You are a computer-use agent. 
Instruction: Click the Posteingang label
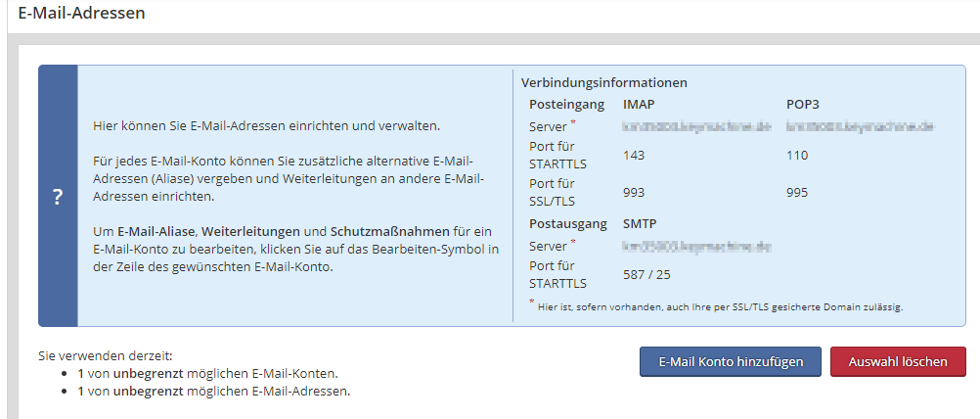pyautogui.click(x=566, y=104)
